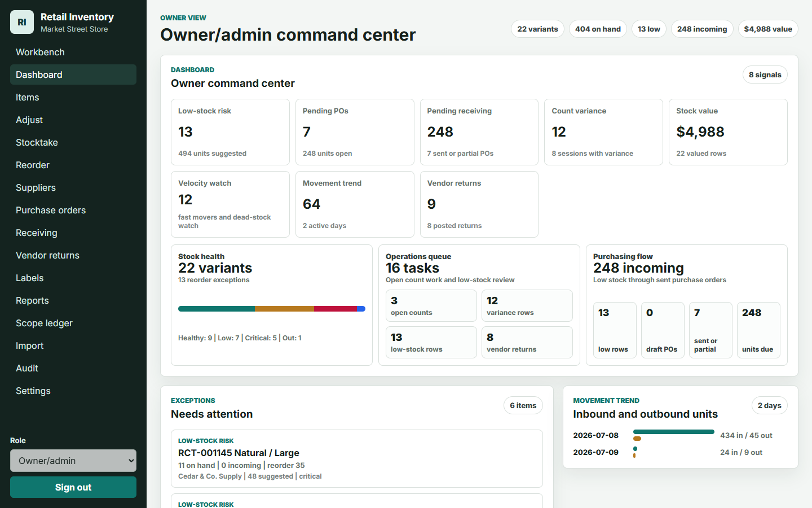812x508 pixels.
Task: Click the 248 units due tile
Action: tap(758, 330)
